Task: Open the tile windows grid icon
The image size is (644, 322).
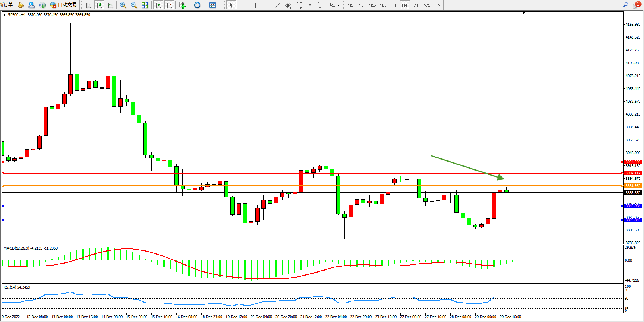Action: point(145,5)
